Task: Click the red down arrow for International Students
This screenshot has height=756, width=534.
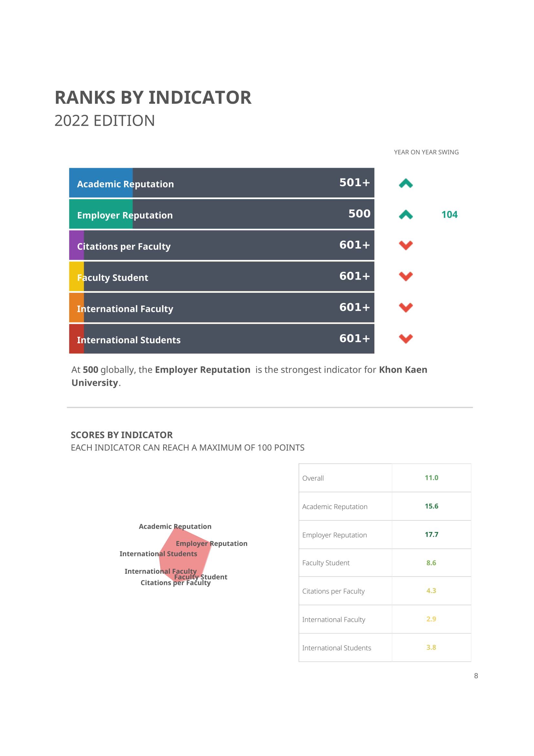Action: [x=406, y=338]
